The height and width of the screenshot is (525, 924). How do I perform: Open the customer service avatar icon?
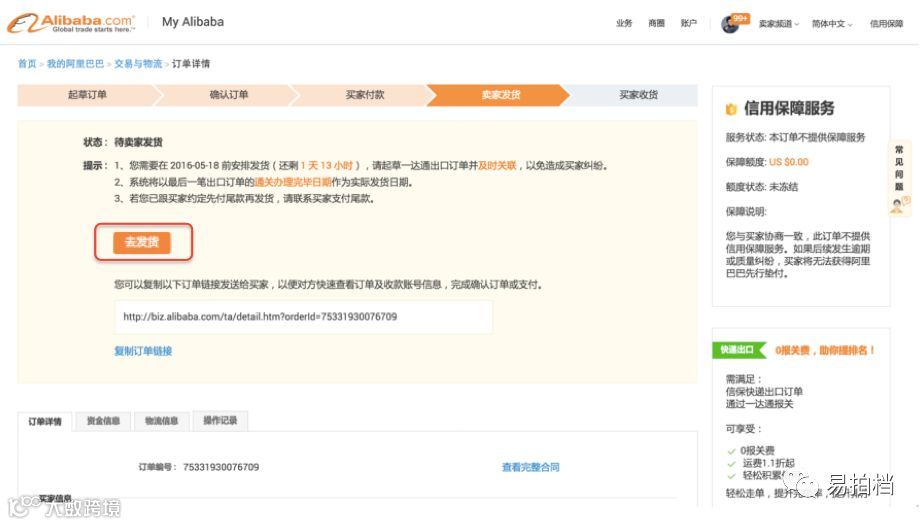[897, 205]
